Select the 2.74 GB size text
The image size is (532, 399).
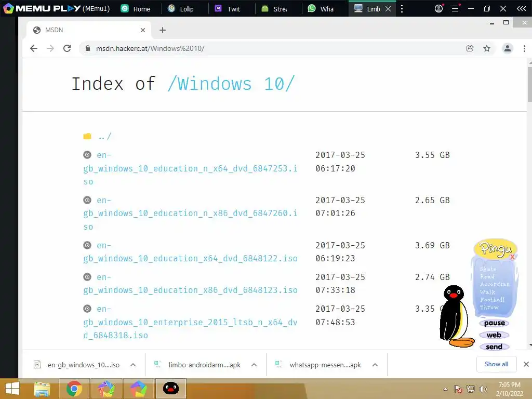pyautogui.click(x=432, y=277)
